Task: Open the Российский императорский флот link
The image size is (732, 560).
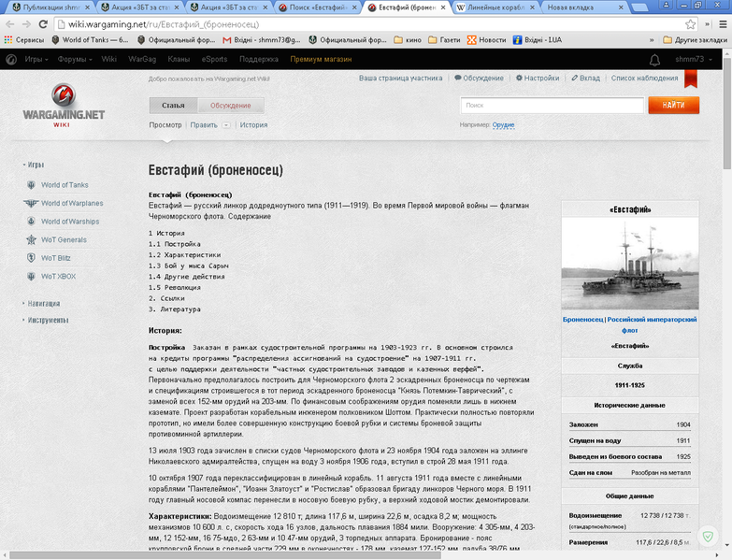Action: click(x=652, y=324)
